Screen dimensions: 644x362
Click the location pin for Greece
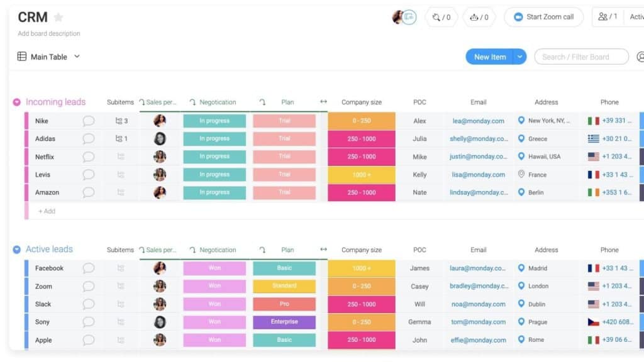(x=521, y=139)
